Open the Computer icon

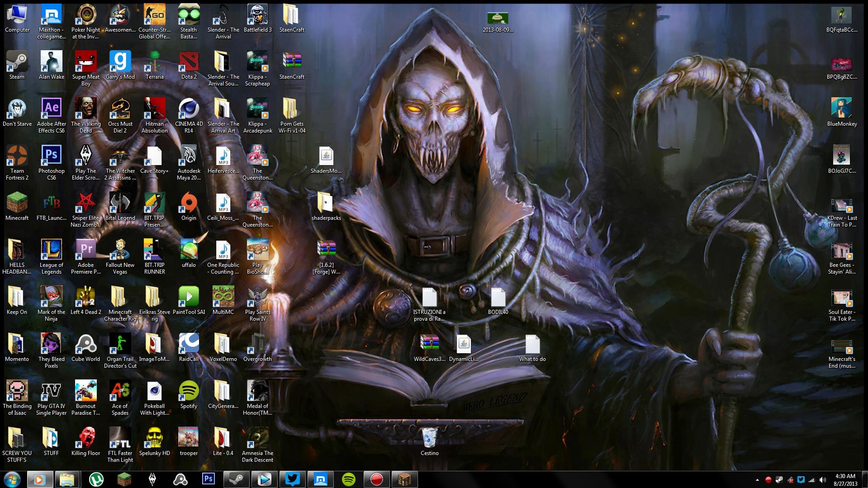[x=17, y=19]
